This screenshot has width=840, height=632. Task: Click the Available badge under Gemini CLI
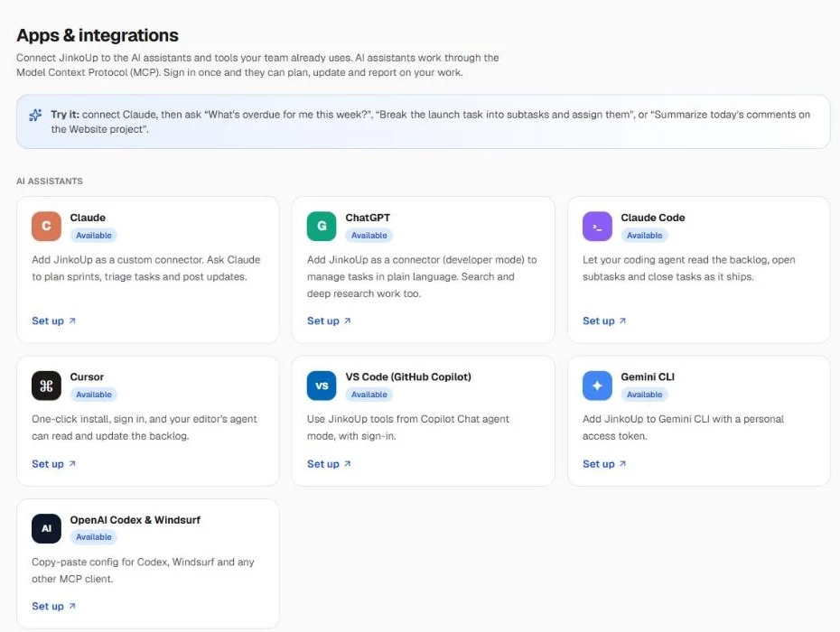click(x=645, y=395)
